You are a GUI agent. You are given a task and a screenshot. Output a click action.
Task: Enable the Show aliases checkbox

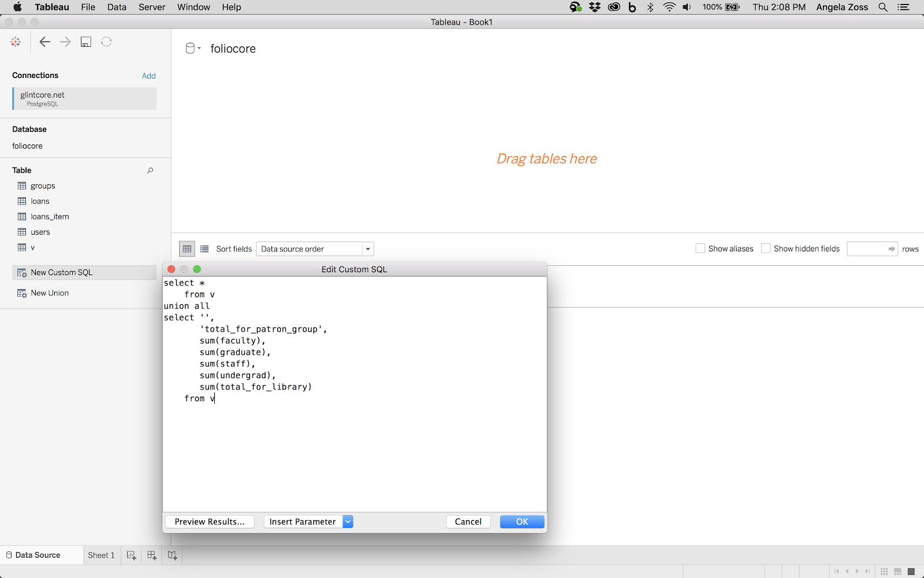coord(701,249)
